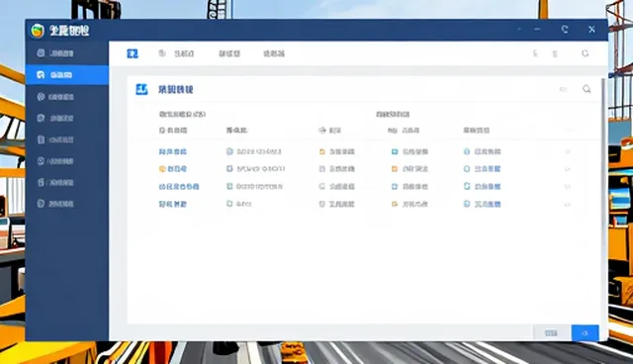The width and height of the screenshot is (633, 364).
Task: Open the blue link in third table row
Action: [x=179, y=186]
